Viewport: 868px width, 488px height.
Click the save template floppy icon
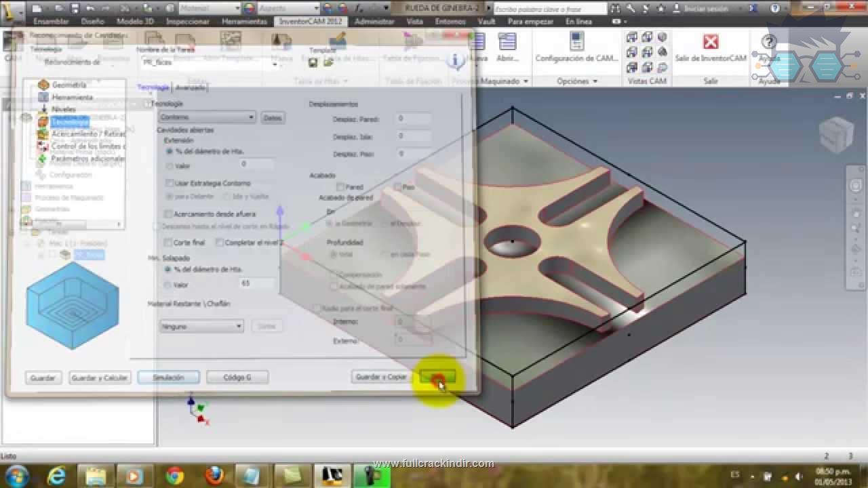coord(313,62)
